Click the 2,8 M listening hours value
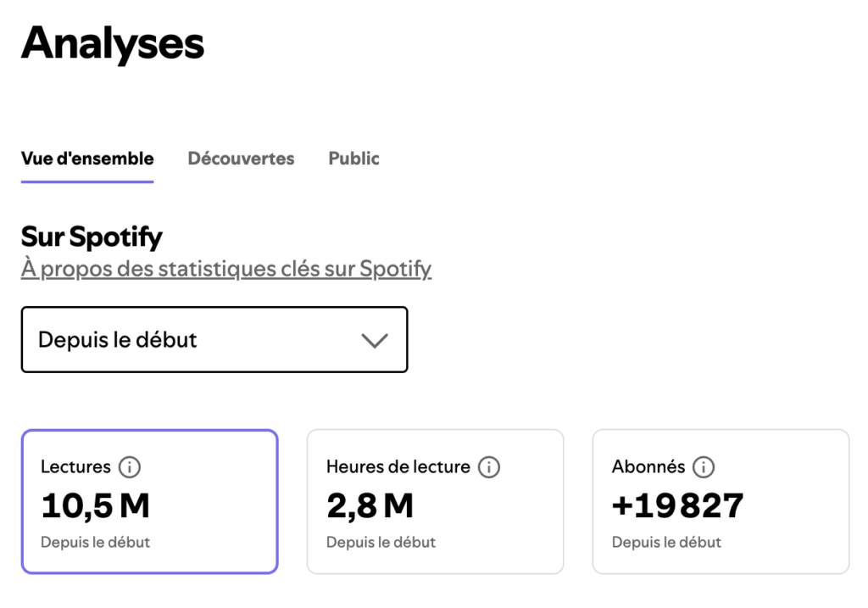868x608 pixels. click(x=370, y=505)
